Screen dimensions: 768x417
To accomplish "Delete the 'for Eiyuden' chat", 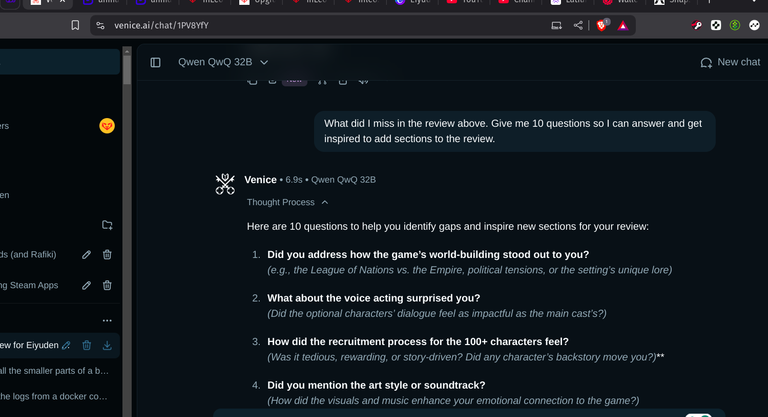I will (87, 345).
